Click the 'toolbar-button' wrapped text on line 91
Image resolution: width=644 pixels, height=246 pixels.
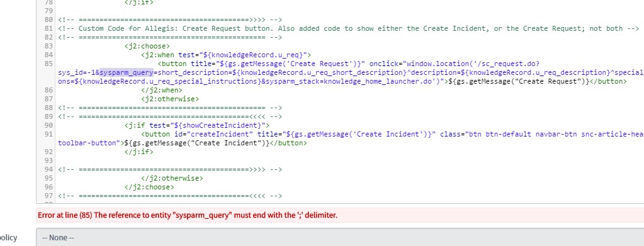tap(87, 143)
